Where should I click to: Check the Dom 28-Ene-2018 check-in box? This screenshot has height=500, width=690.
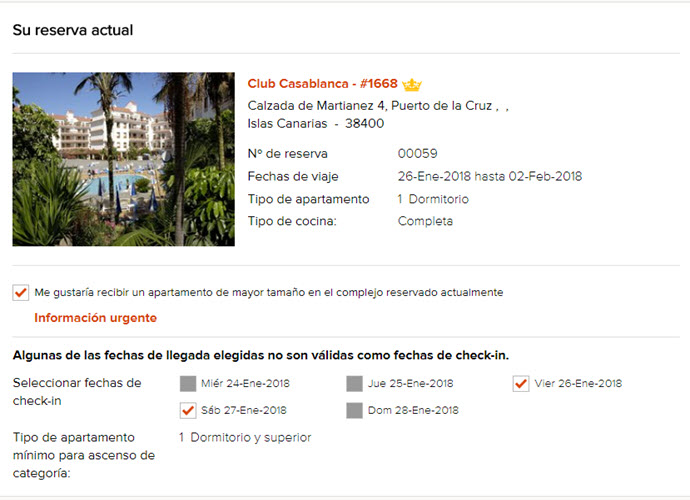pyautogui.click(x=354, y=410)
